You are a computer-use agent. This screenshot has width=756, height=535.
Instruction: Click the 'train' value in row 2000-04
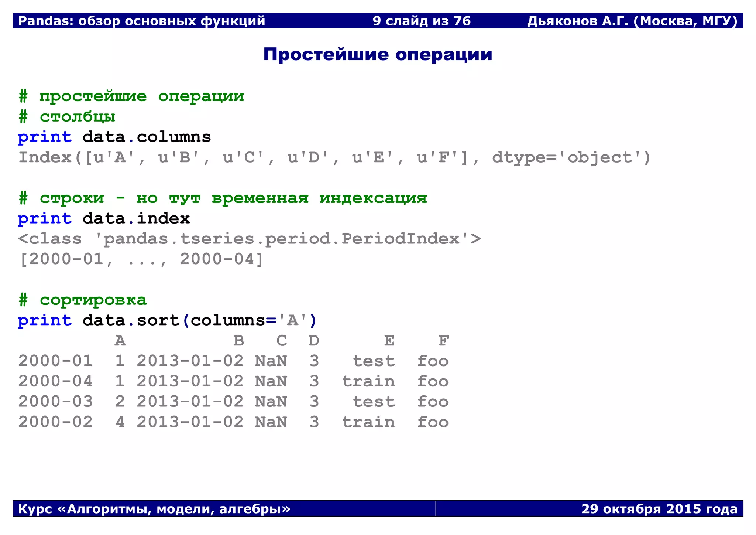point(368,381)
